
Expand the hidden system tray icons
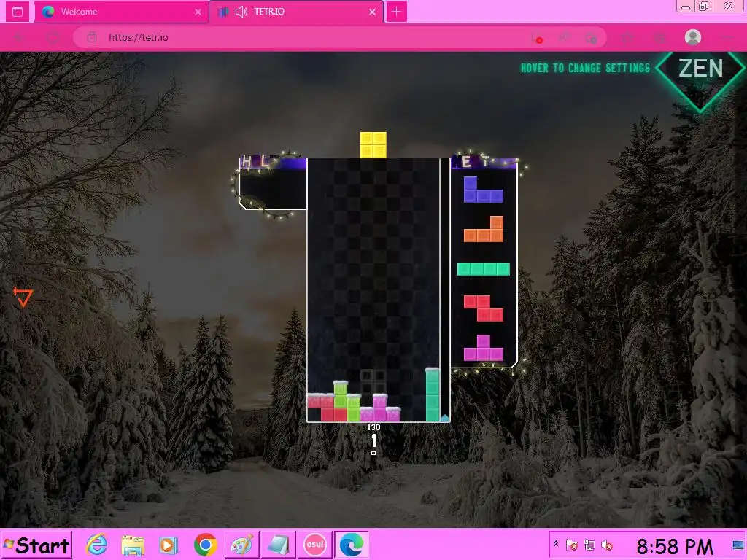click(x=556, y=544)
